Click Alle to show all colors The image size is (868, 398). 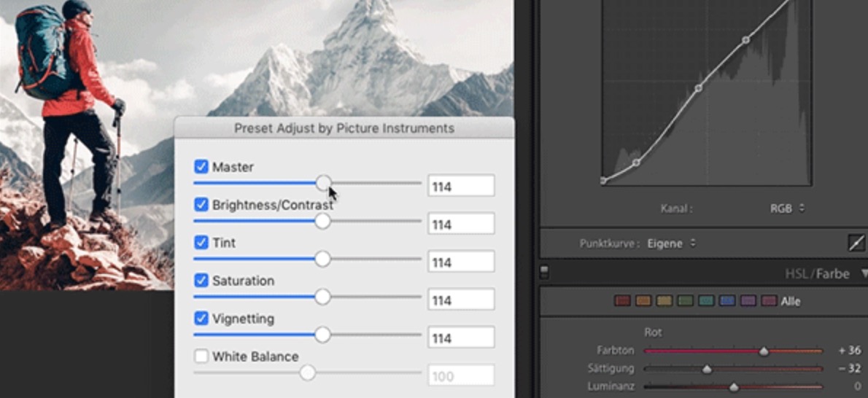pyautogui.click(x=791, y=301)
